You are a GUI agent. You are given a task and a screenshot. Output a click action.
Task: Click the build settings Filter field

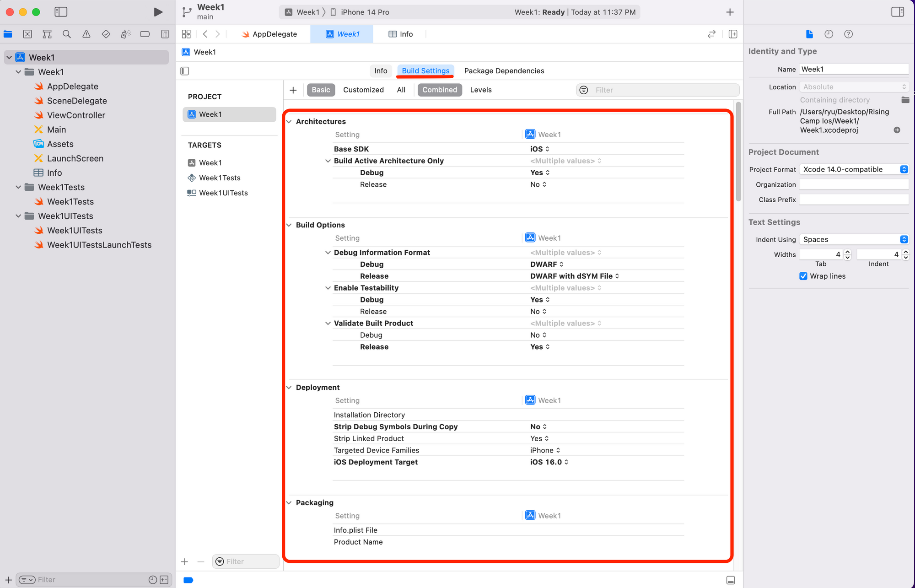[657, 90]
